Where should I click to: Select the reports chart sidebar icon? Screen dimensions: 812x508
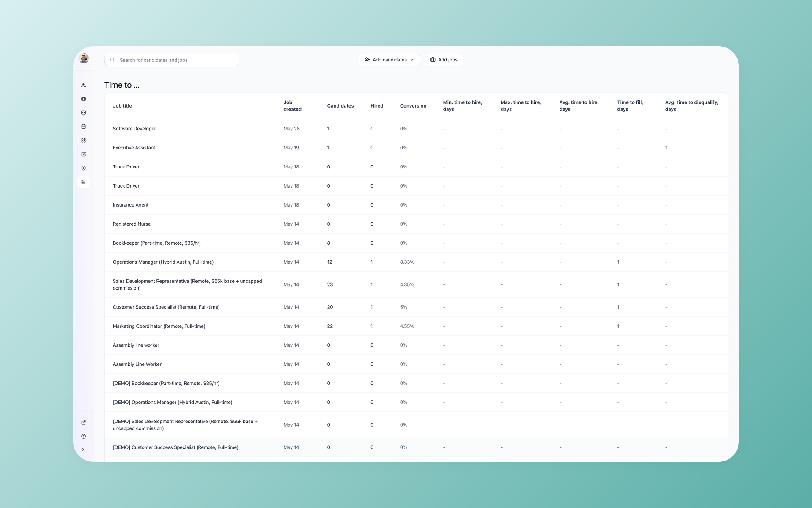(x=83, y=182)
